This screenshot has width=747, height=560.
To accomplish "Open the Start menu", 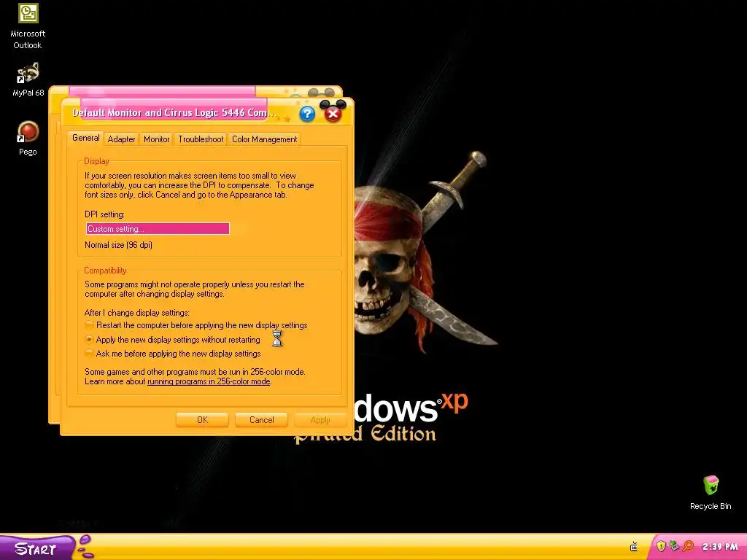I will (37, 548).
